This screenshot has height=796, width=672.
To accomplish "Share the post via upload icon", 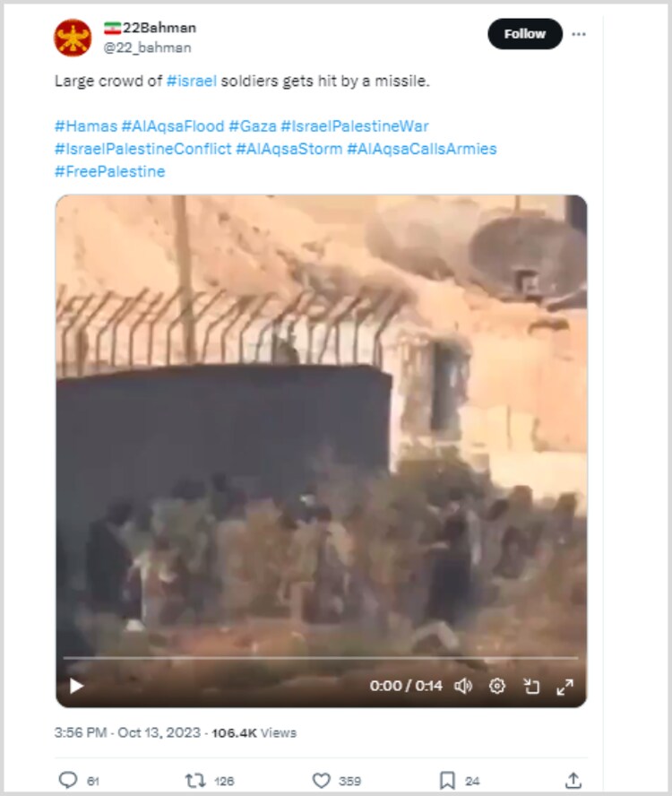I will [573, 780].
